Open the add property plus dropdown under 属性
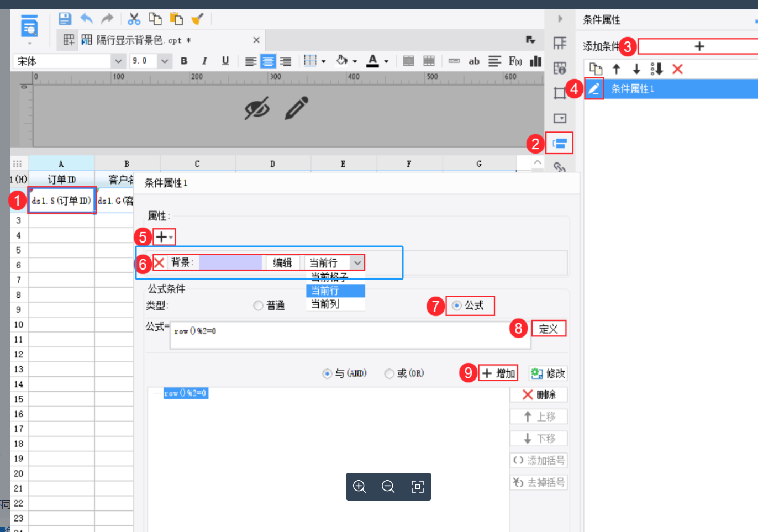758x532 pixels. (164, 237)
